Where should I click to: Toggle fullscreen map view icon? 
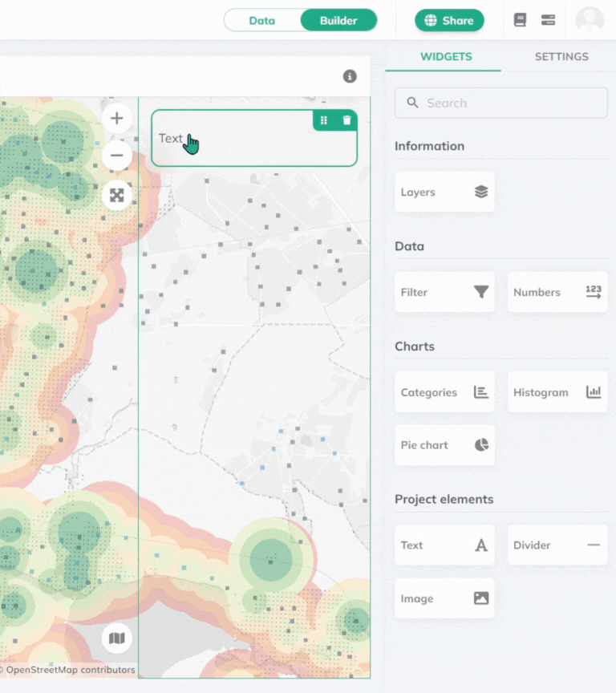coord(117,194)
